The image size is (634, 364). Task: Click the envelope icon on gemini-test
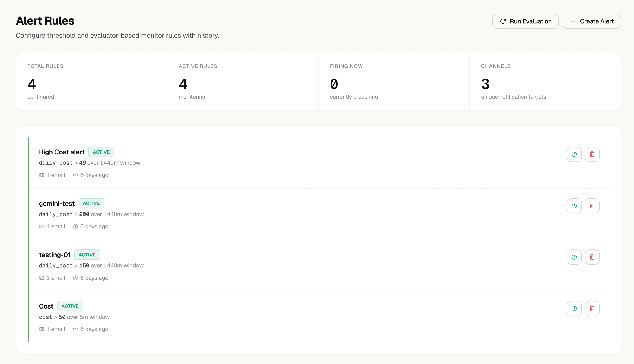[42, 227]
